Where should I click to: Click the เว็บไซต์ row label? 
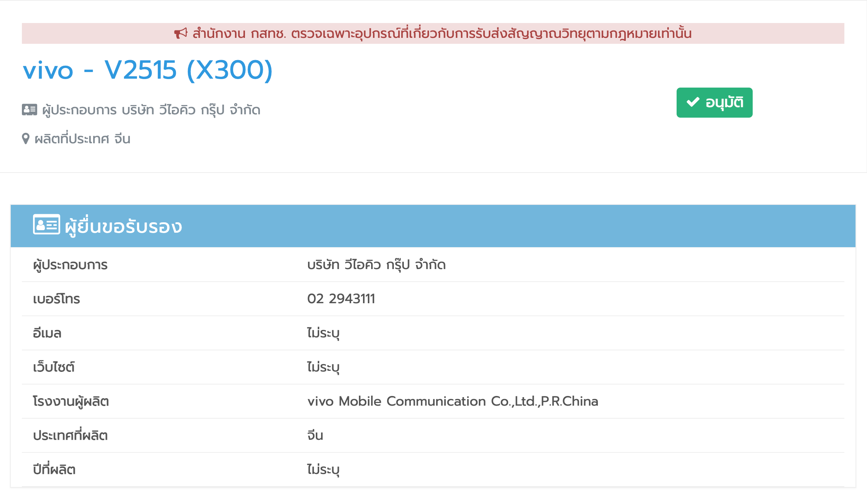54,367
